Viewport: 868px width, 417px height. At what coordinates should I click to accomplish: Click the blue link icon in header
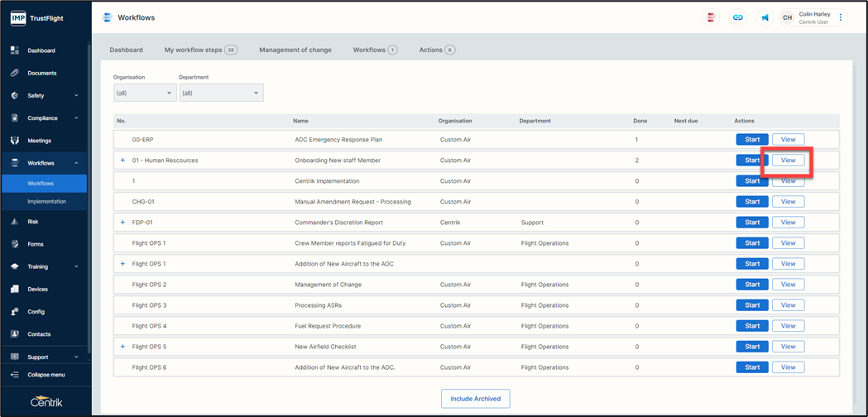pos(737,17)
